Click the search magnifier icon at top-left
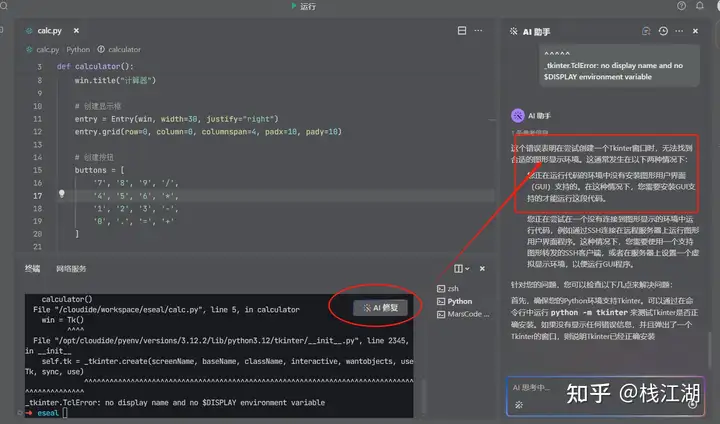The image size is (720, 424). point(3,6)
